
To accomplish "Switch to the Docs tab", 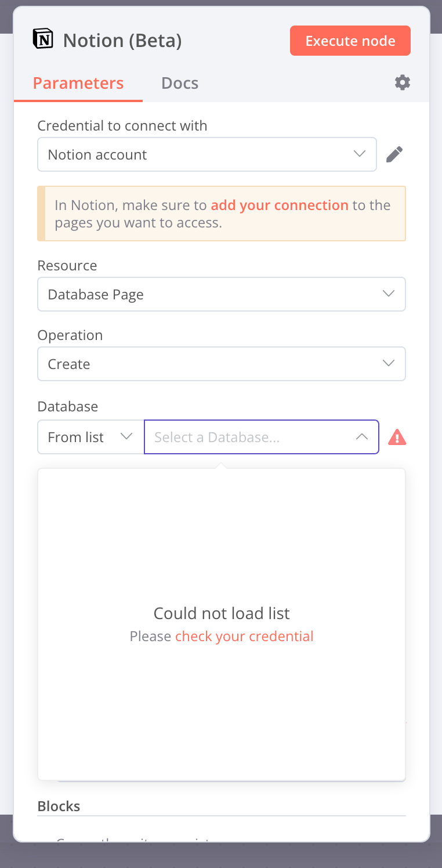I will (x=180, y=83).
